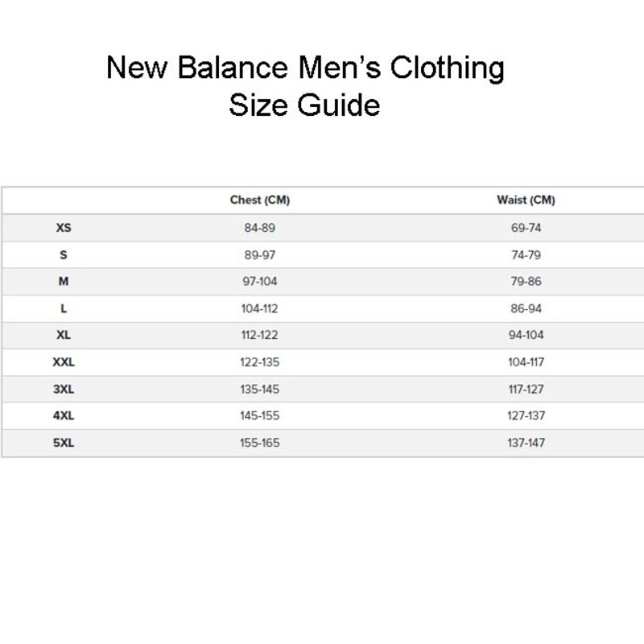Select chest value 112-122

(x=259, y=336)
